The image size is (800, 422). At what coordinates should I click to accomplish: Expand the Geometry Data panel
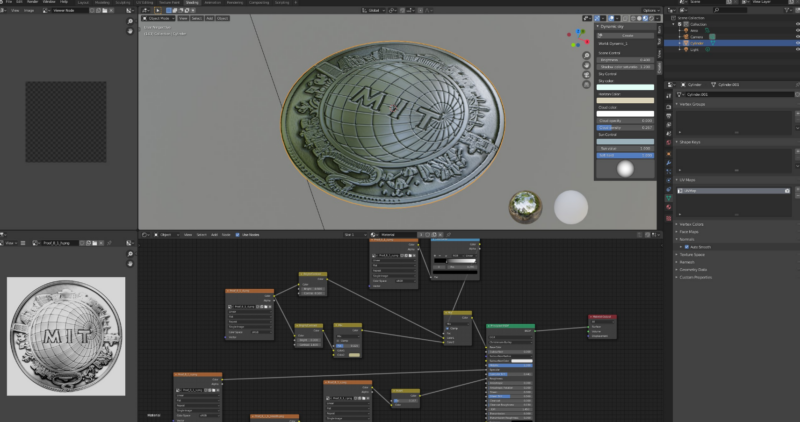click(x=677, y=269)
